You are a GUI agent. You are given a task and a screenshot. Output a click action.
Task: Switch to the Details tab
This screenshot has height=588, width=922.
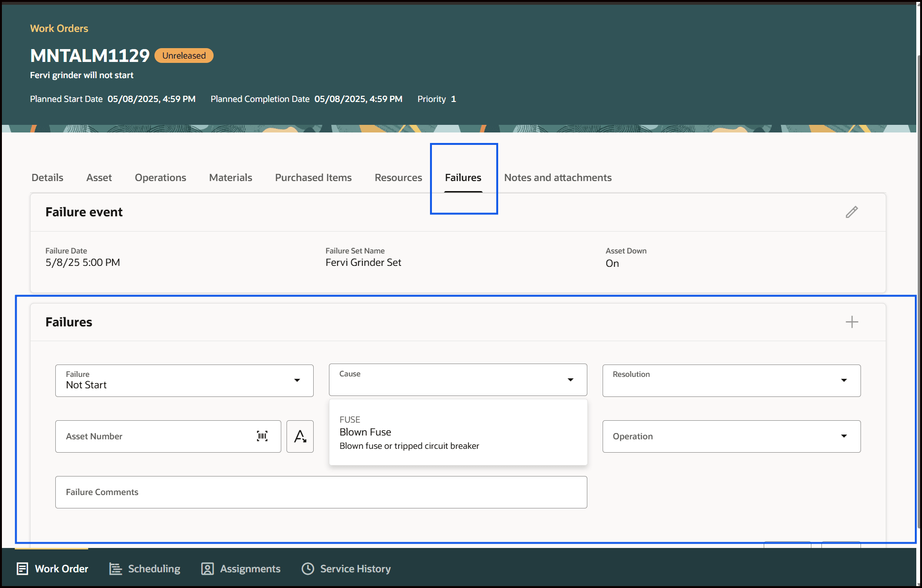(47, 178)
